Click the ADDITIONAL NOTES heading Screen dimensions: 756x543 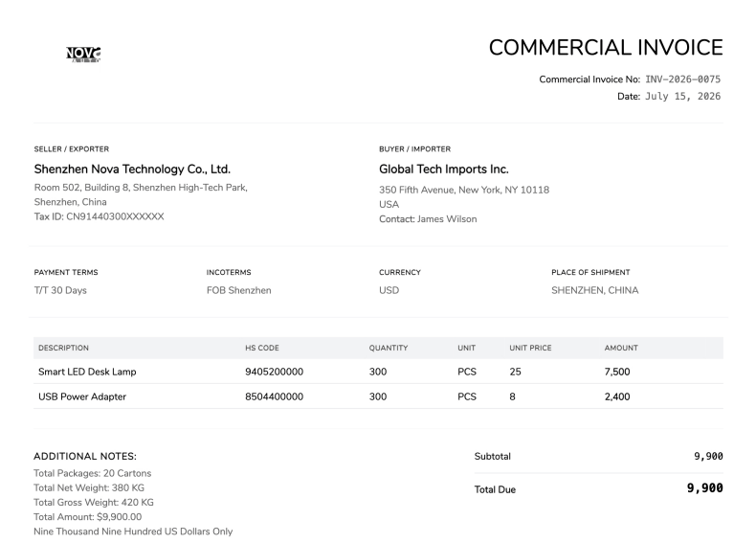[x=85, y=456]
